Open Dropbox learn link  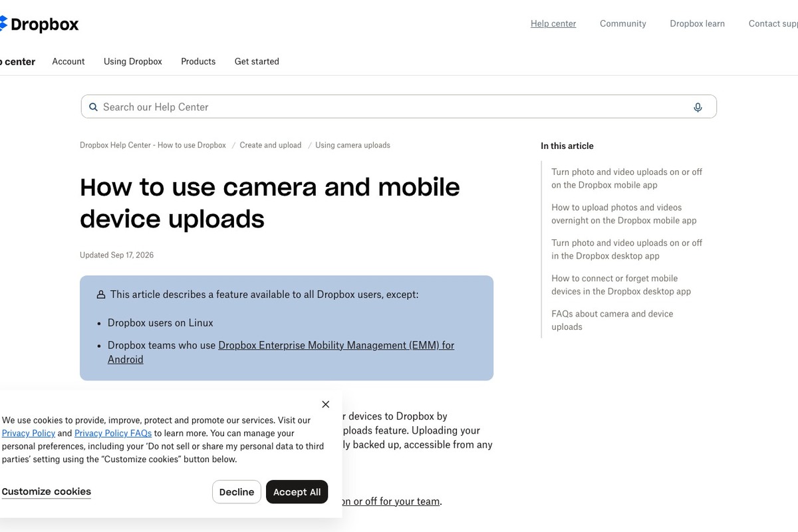pos(697,23)
